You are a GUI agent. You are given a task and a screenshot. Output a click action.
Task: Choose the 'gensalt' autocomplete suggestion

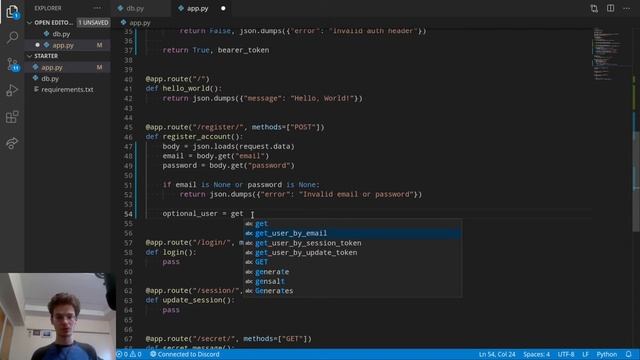[x=353, y=281]
